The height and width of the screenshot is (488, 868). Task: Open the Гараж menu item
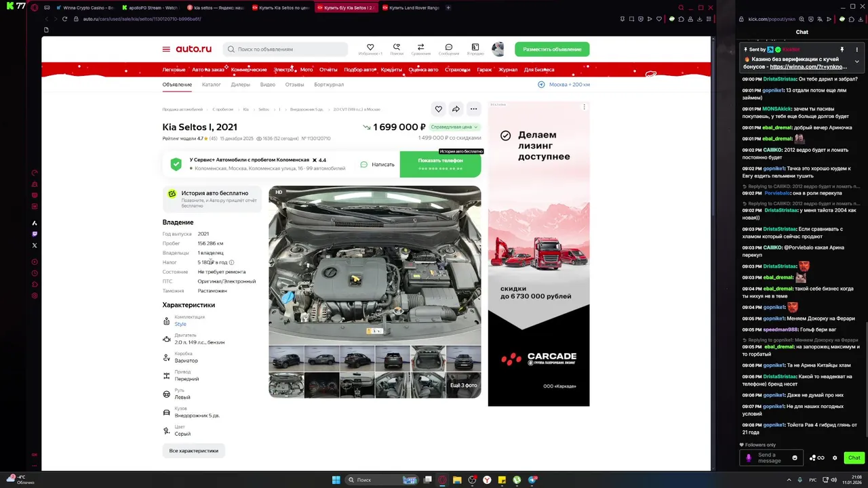click(484, 70)
